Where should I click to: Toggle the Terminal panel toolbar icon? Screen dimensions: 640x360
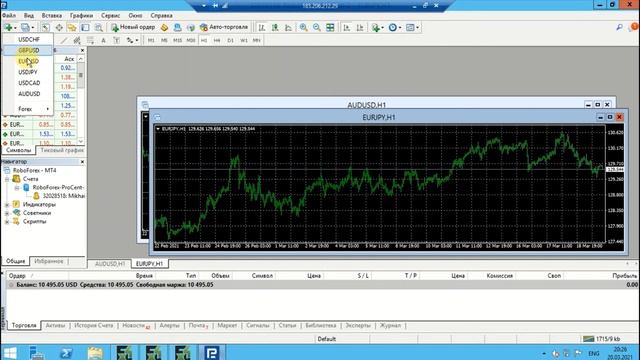tap(85, 27)
